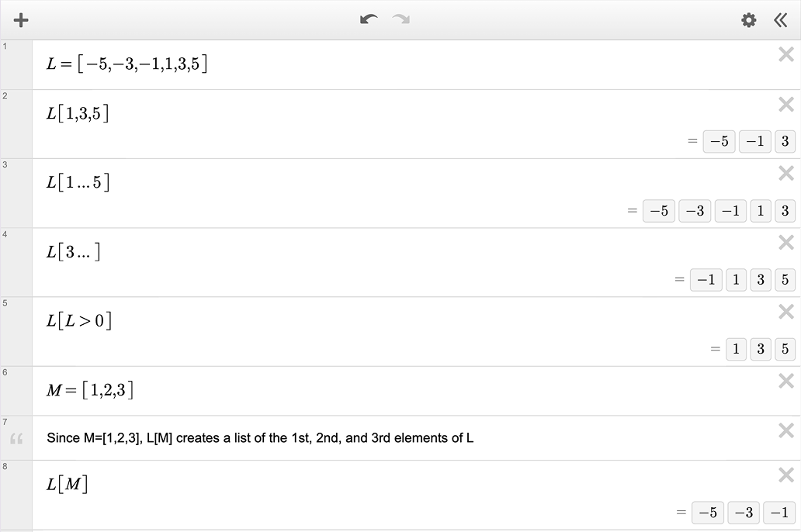
Task: Click the Undo arrow
Action: [369, 19]
